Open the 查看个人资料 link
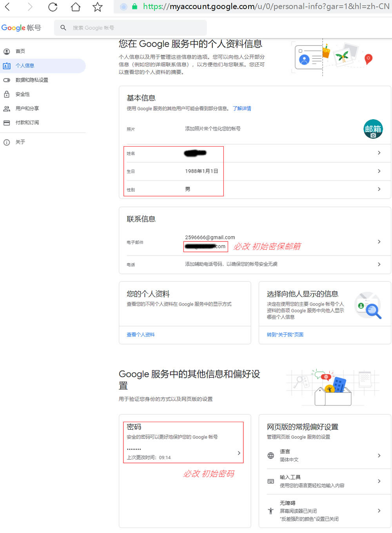The height and width of the screenshot is (533, 392). [x=141, y=335]
